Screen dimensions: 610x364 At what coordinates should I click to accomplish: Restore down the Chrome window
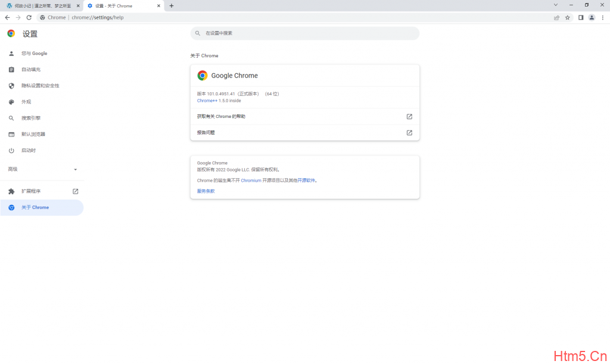(587, 5)
